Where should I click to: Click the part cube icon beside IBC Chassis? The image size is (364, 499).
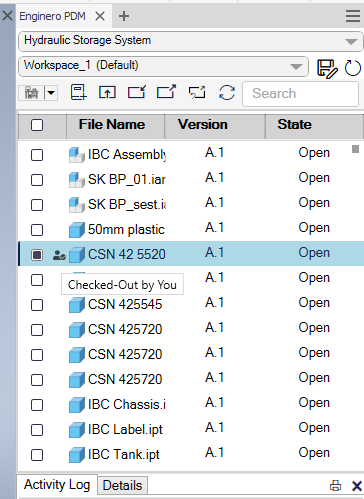[x=77, y=405]
